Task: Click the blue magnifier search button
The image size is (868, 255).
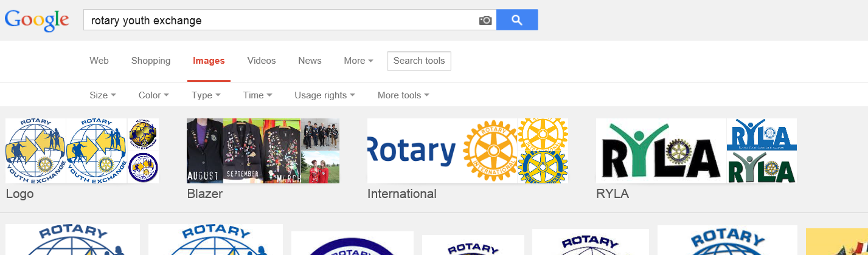Action: 517,20
